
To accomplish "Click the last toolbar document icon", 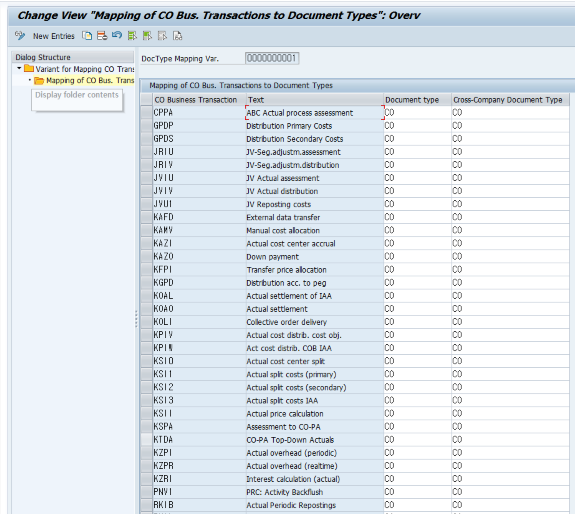I will tap(177, 36).
